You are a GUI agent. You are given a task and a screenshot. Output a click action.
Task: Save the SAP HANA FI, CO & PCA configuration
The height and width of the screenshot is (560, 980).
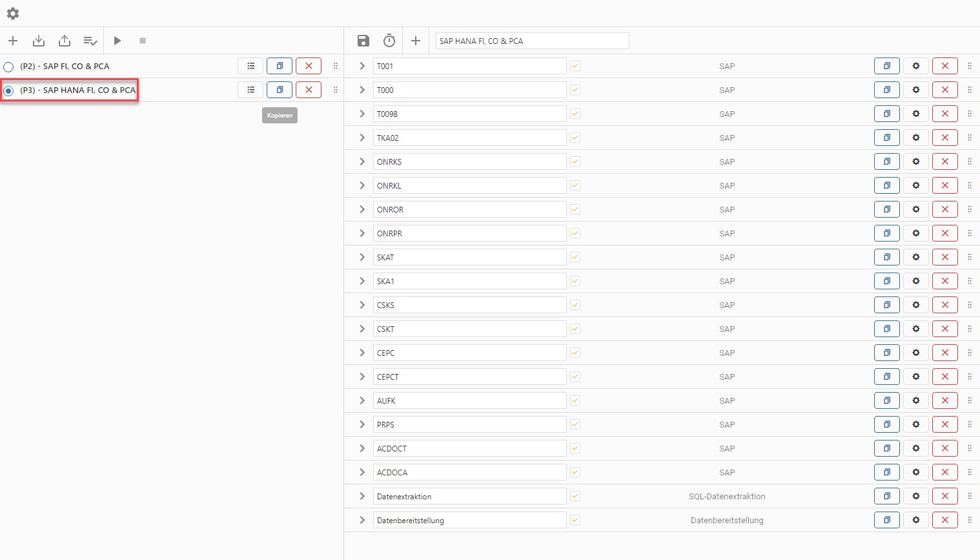pos(363,40)
